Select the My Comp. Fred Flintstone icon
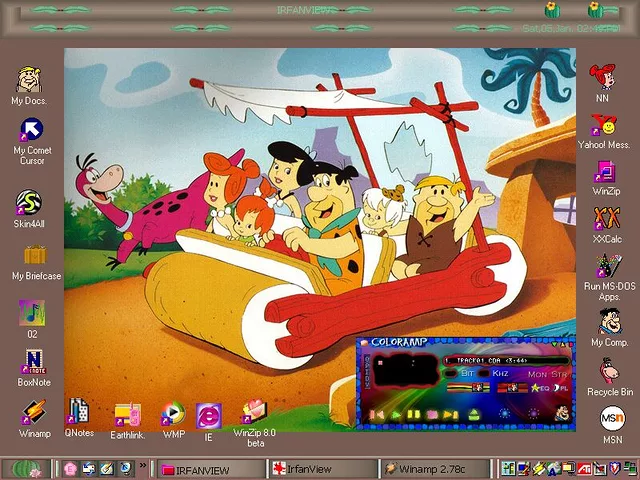 [610, 327]
